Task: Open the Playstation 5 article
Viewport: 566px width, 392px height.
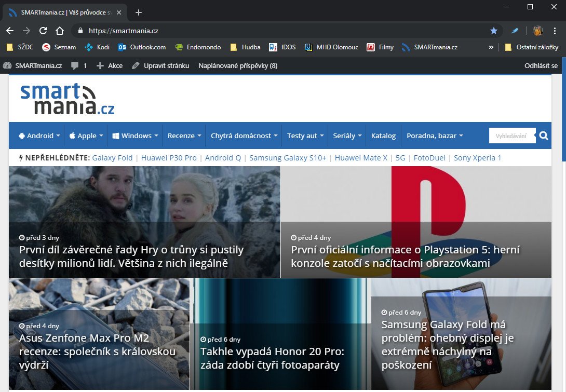Action: click(x=416, y=222)
